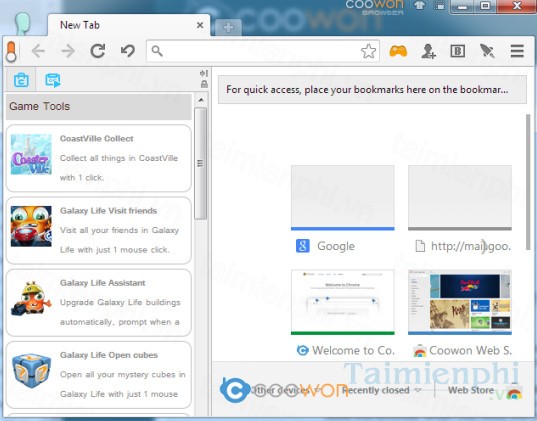Select the New Tab tab

point(128,25)
